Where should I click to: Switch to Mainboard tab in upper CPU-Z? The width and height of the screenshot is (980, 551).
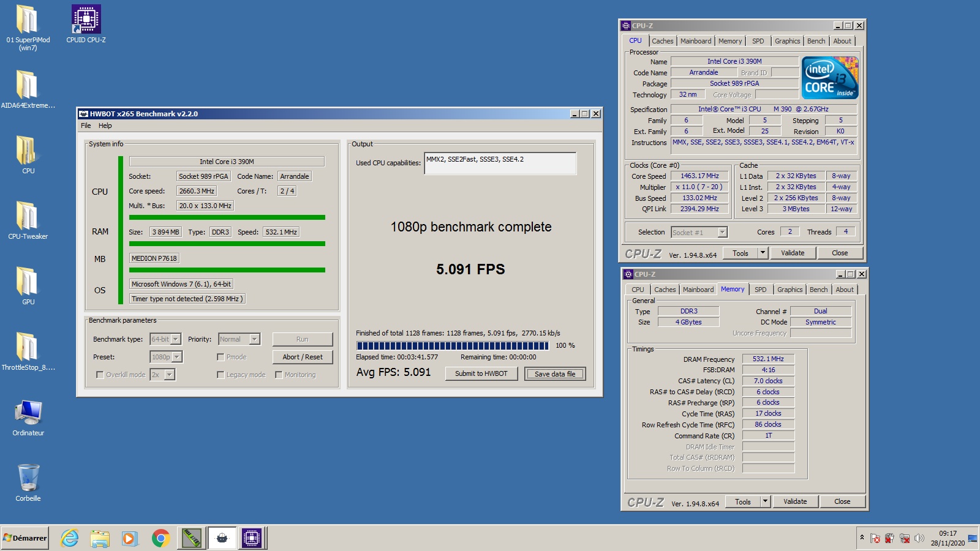pos(696,41)
